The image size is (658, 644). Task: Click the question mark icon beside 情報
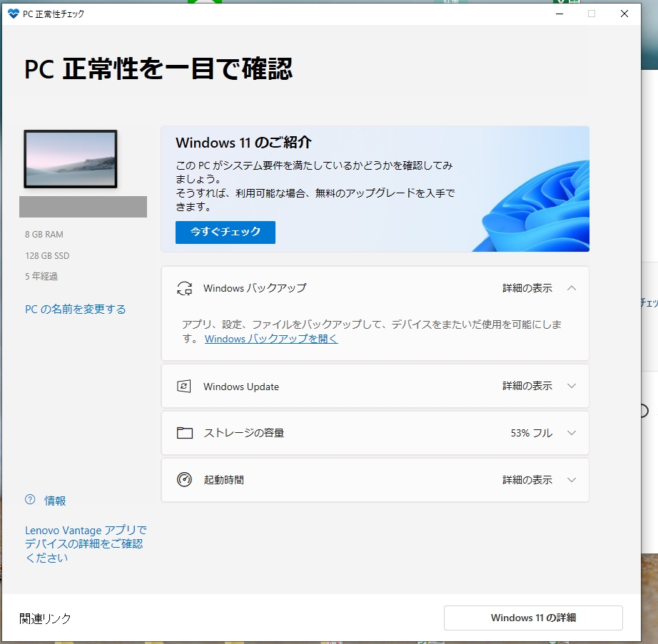(30, 499)
